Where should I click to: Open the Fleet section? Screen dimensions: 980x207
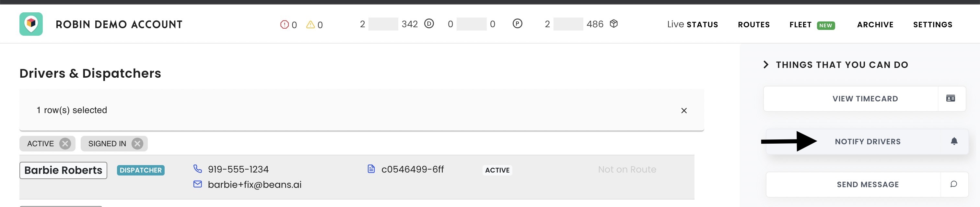tap(800, 25)
